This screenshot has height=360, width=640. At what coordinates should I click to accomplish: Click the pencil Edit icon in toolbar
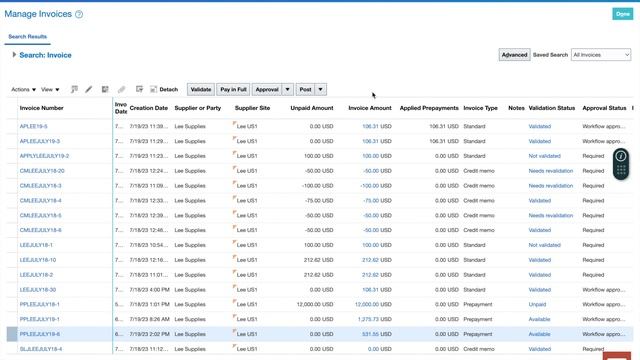tap(89, 89)
